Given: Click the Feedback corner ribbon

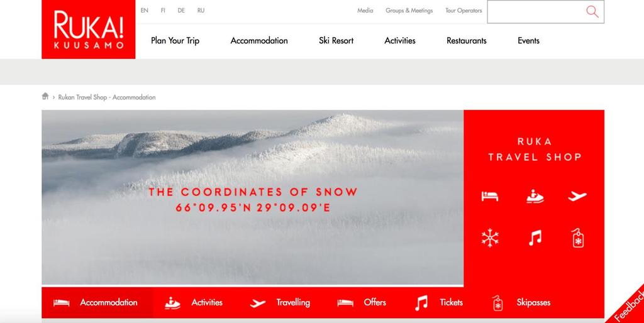Looking at the screenshot, I should pyautogui.click(x=628, y=307).
